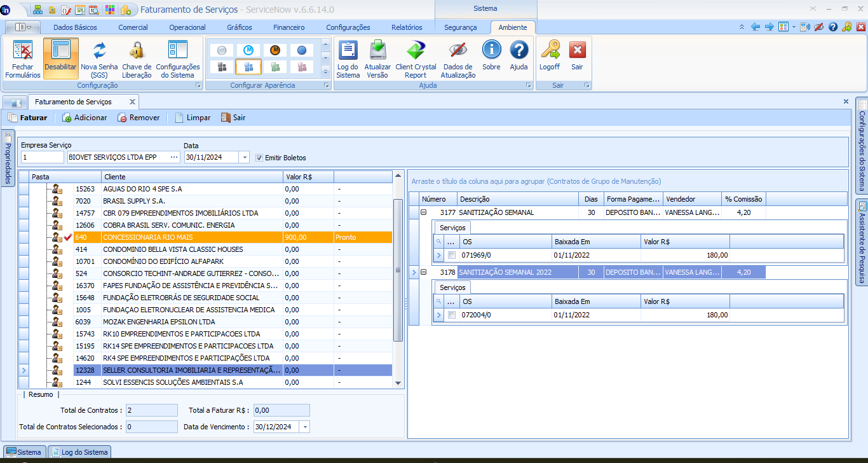Open Log do Sistema ribbon icon
868x463 pixels.
click(348, 52)
